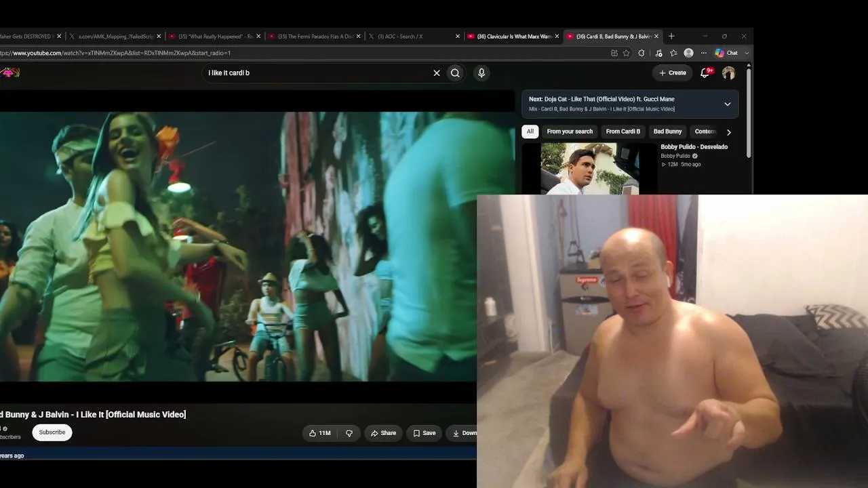Close the "What Really Happened" tab

coord(258,37)
